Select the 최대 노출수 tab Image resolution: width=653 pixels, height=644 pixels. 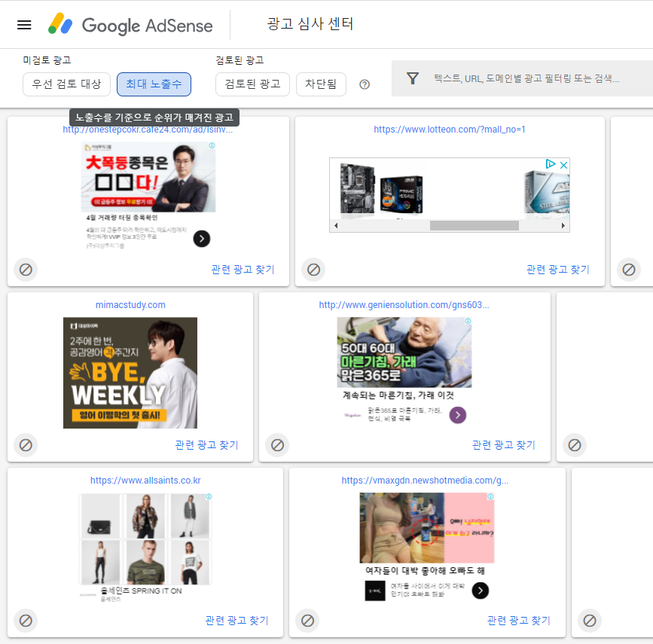pyautogui.click(x=154, y=84)
